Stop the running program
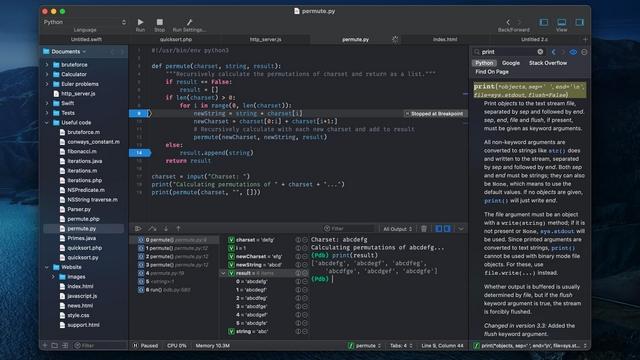Screen dimensions: 640x360 pyautogui.click(x=160, y=22)
